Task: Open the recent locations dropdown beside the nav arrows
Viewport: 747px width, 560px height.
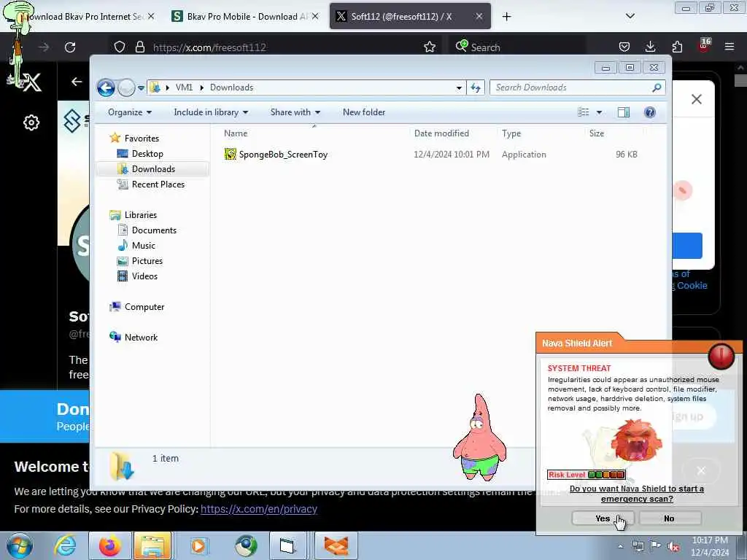Action: [x=141, y=88]
